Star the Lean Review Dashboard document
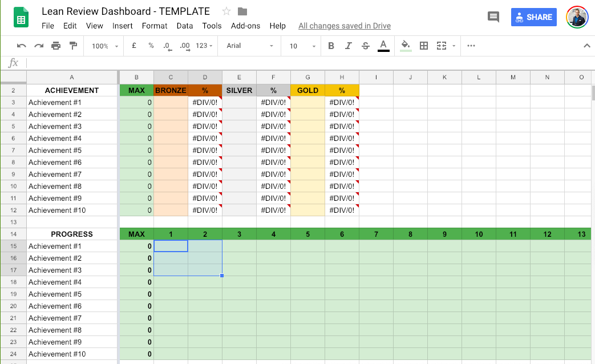Screen dimensions: 595x364 (226, 11)
